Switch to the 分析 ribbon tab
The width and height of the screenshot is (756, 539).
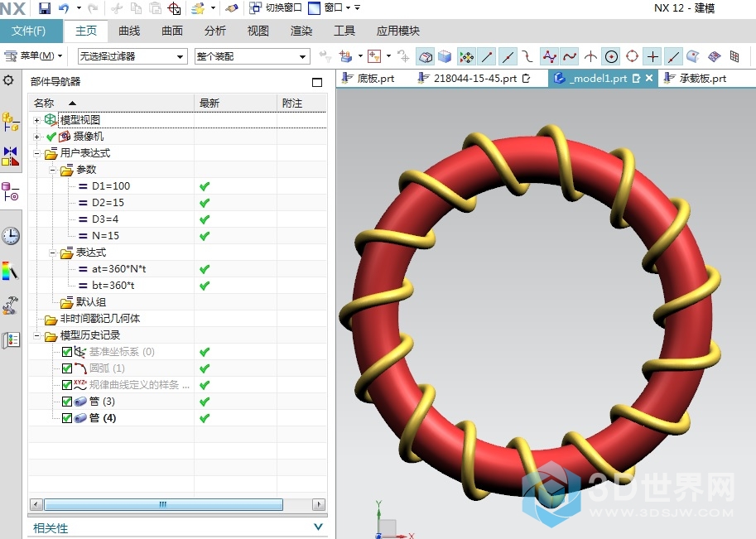click(x=215, y=31)
